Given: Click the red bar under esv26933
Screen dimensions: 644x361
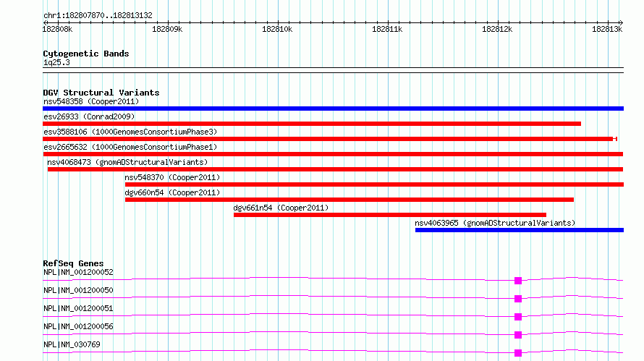Looking at the screenshot, I should click(312, 124).
